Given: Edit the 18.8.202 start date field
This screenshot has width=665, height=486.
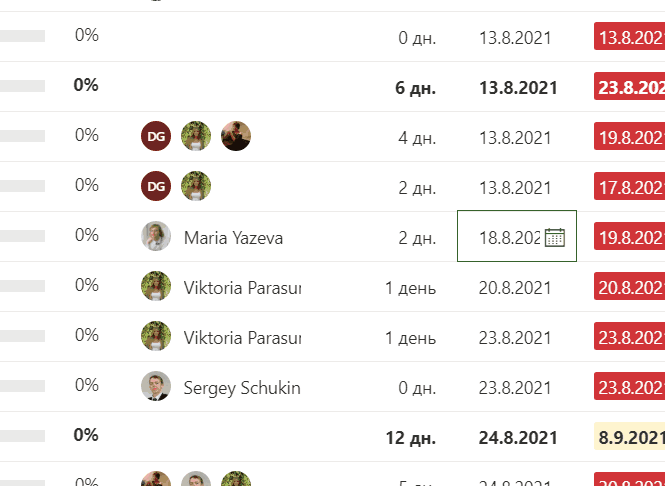Looking at the screenshot, I should [x=509, y=238].
